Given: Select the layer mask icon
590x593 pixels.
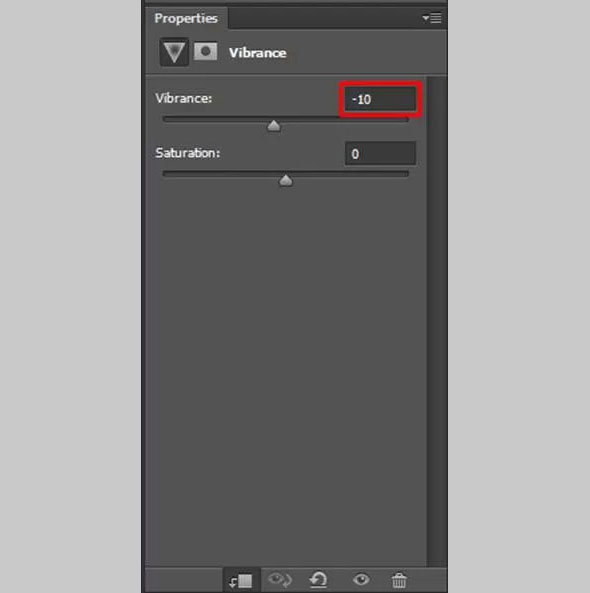Looking at the screenshot, I should pyautogui.click(x=206, y=51).
